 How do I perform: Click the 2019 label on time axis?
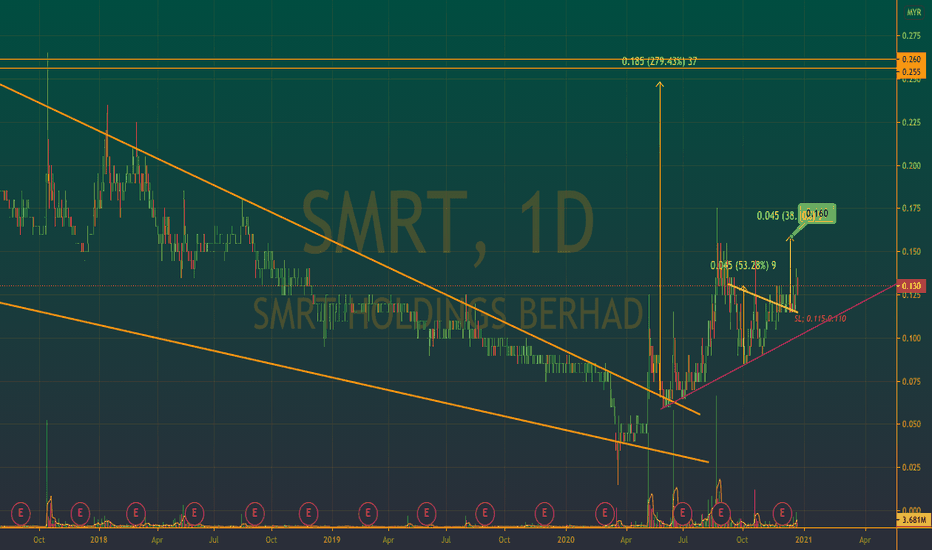pyautogui.click(x=332, y=540)
